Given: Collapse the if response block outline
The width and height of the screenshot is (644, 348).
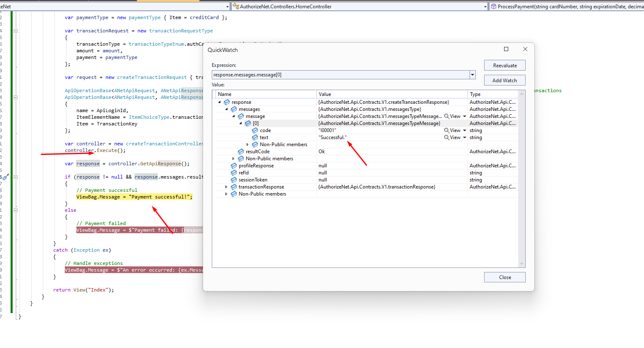Looking at the screenshot, I should pos(15,177).
